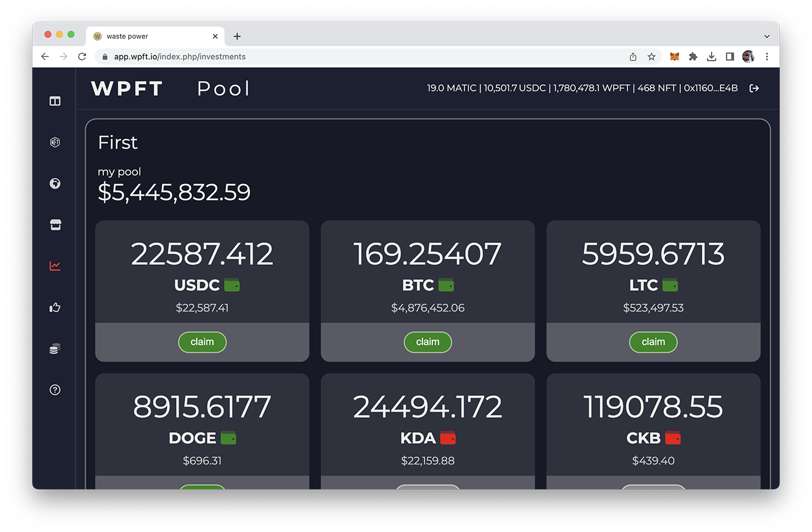
Task: Open the Chrome three-dot menu
Action: pyautogui.click(x=767, y=57)
